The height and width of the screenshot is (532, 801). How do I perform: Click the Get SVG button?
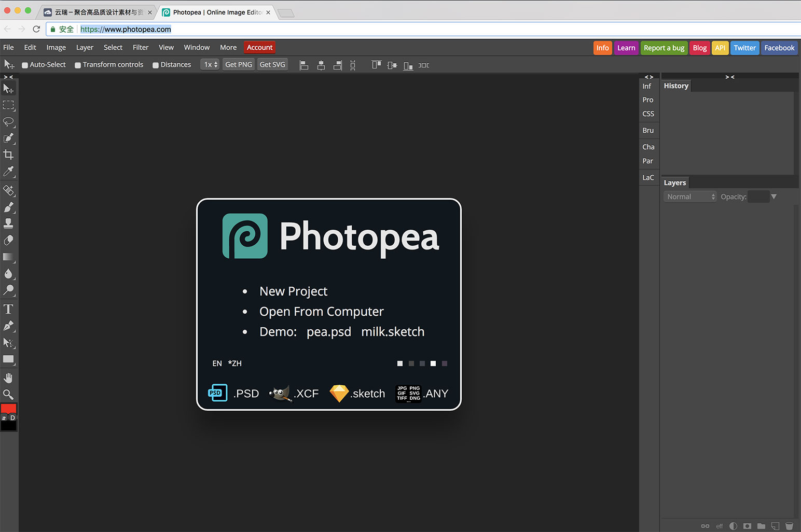pyautogui.click(x=272, y=65)
